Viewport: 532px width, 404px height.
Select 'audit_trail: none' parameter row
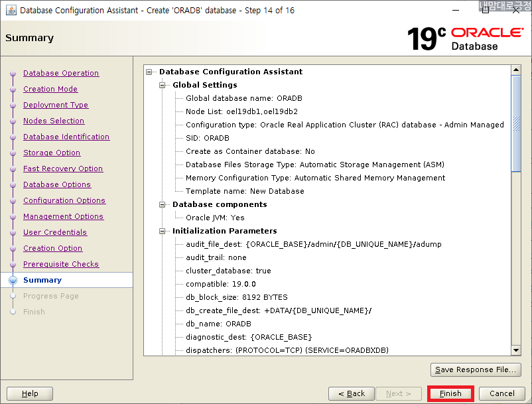click(x=216, y=257)
